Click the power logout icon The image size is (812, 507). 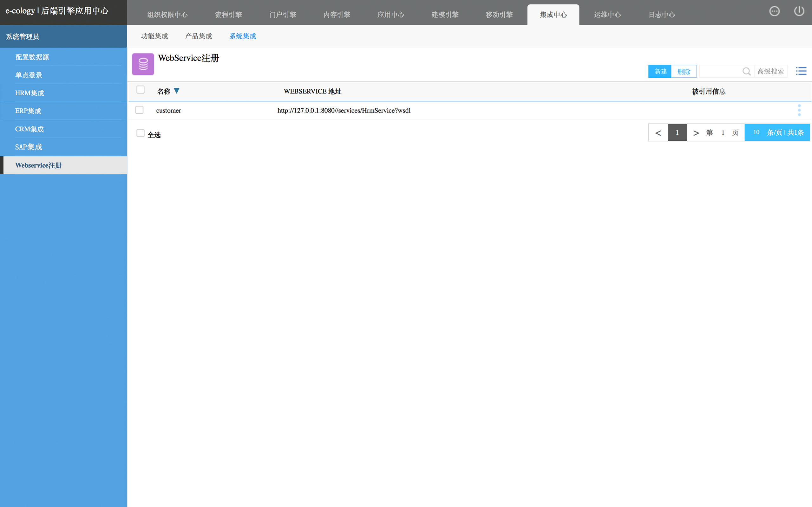[x=799, y=11]
